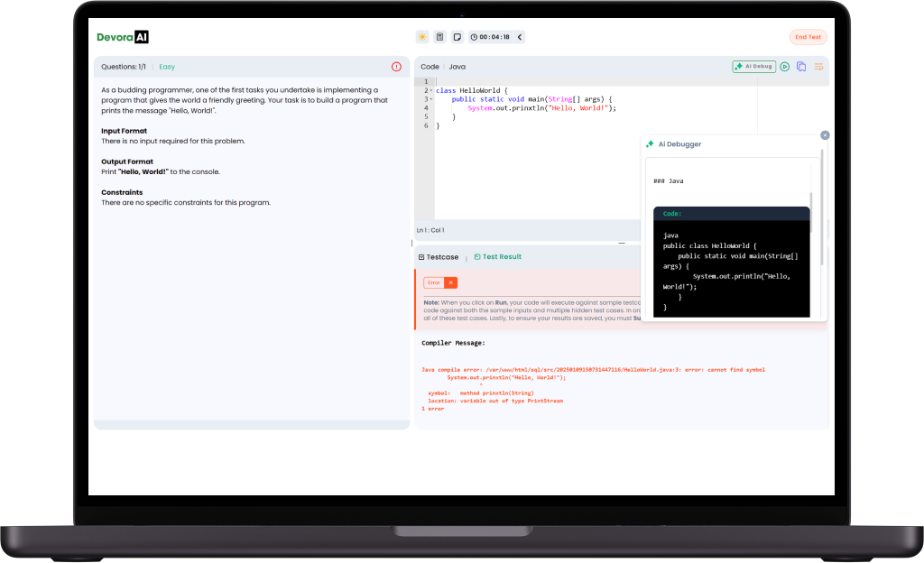Click the timer showing 00:04:18
This screenshot has height=563, width=924.
coord(490,37)
